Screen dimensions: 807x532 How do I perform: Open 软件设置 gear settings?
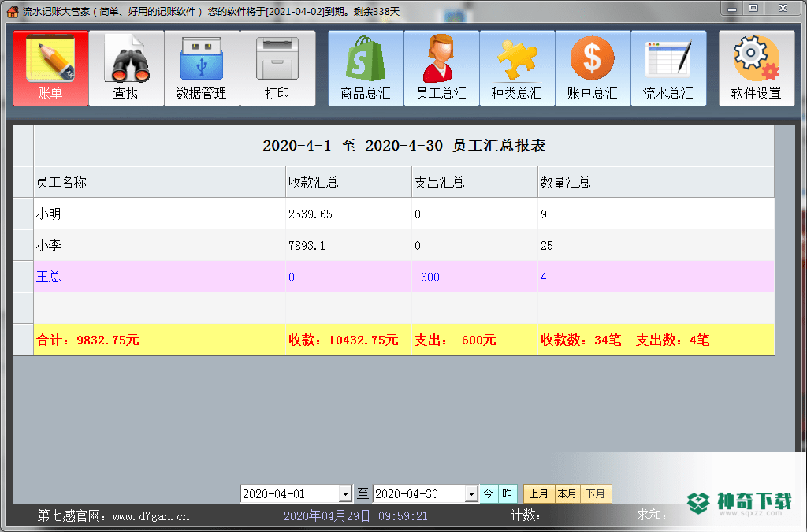pyautogui.click(x=757, y=69)
